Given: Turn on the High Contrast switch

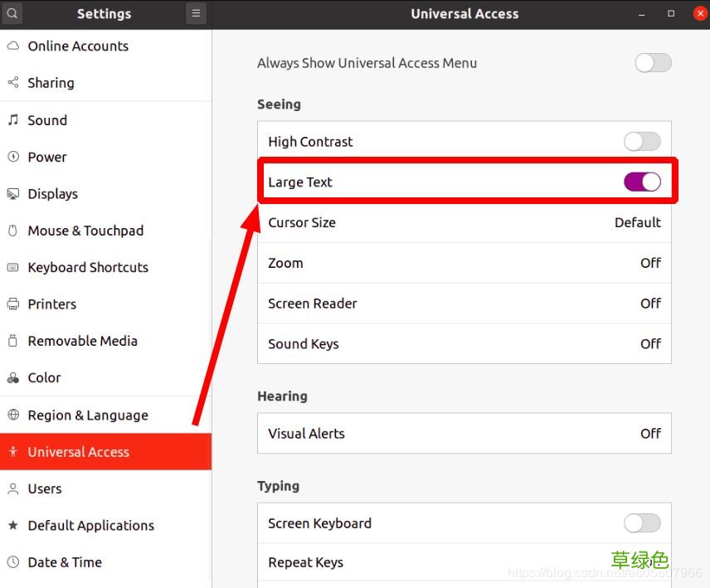Looking at the screenshot, I should pyautogui.click(x=642, y=142).
